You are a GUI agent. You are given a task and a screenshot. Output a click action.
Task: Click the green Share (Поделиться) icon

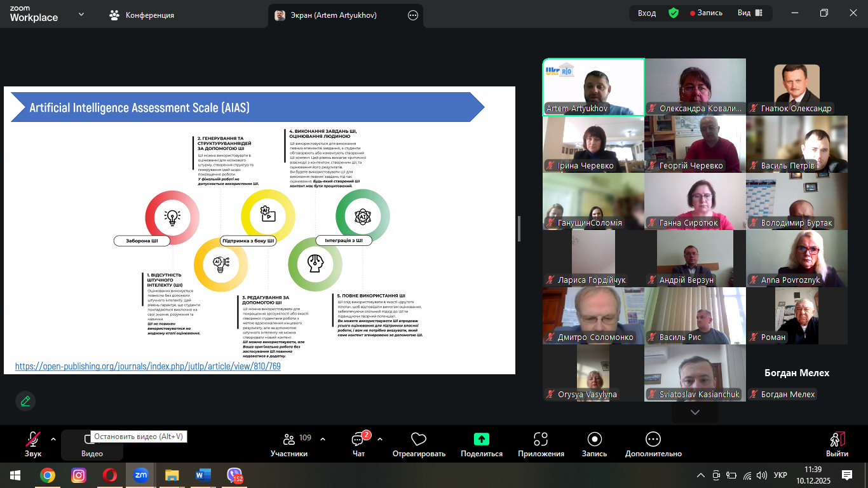[482, 439]
